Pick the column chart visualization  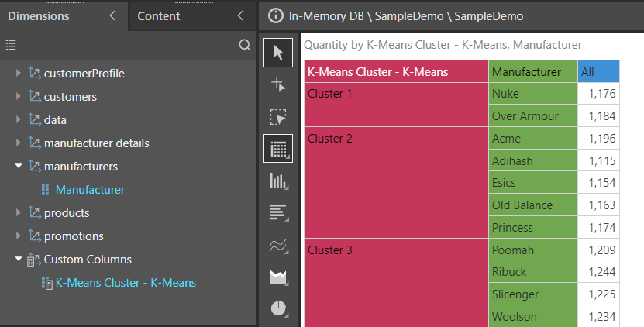(x=279, y=181)
